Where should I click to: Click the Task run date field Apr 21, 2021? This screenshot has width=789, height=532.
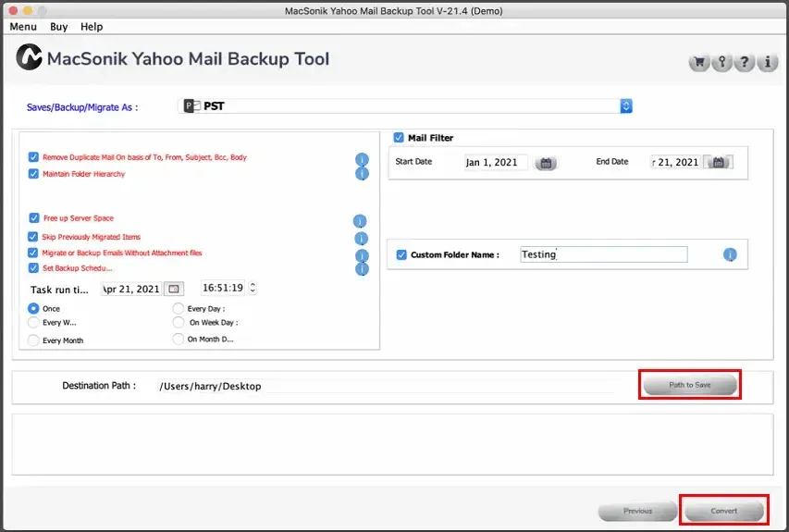click(x=131, y=289)
